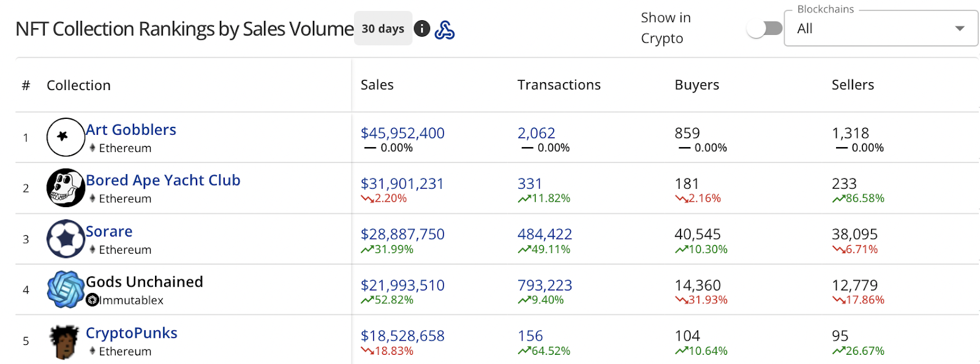Screen dimensions: 980x364
Task: Click the Ethereum icon under Bored Ape Yacht Club
Action: [92, 199]
